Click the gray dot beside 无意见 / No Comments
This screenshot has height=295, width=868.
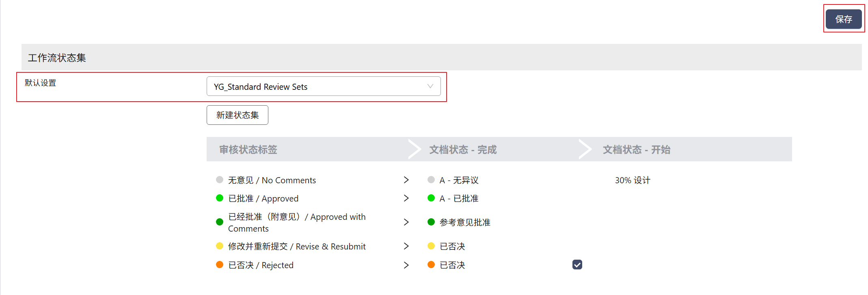(220, 180)
